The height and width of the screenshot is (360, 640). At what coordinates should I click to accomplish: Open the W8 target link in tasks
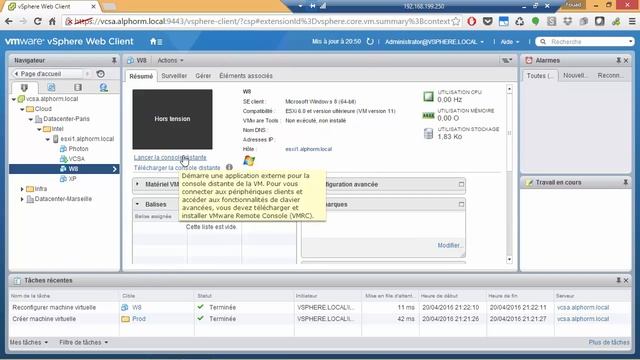point(137,307)
